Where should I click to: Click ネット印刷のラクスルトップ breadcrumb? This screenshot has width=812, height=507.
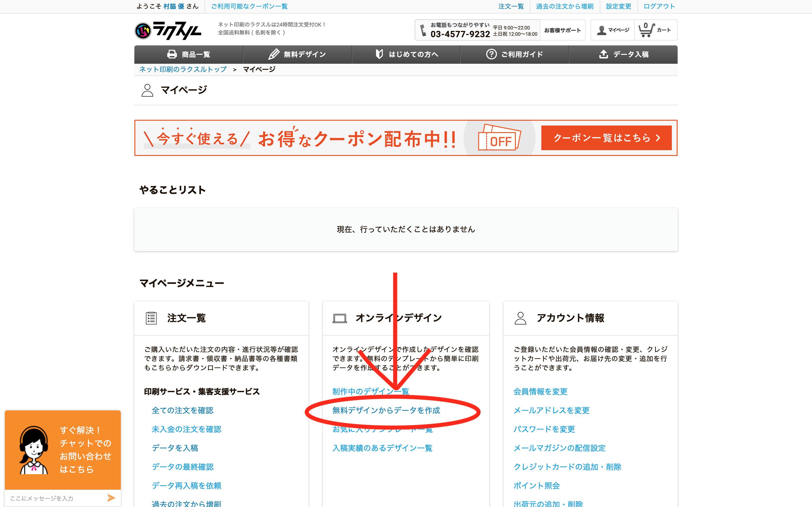pyautogui.click(x=183, y=70)
